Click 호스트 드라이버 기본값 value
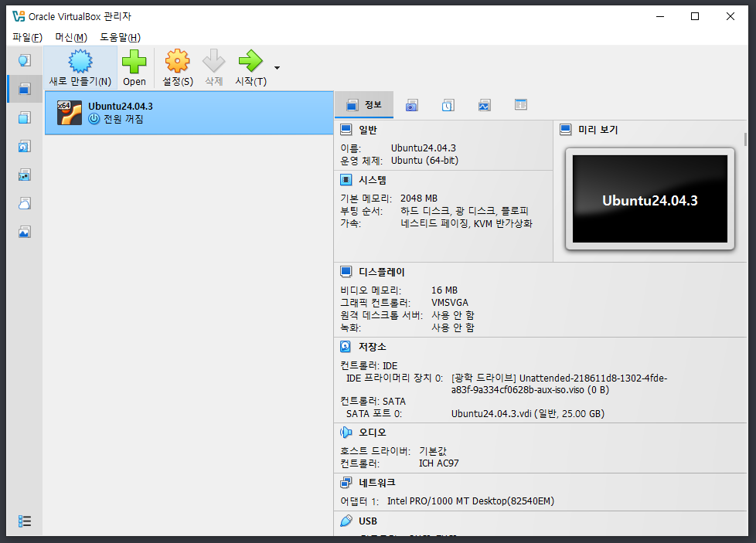This screenshot has height=543, width=756. pyautogui.click(x=433, y=451)
